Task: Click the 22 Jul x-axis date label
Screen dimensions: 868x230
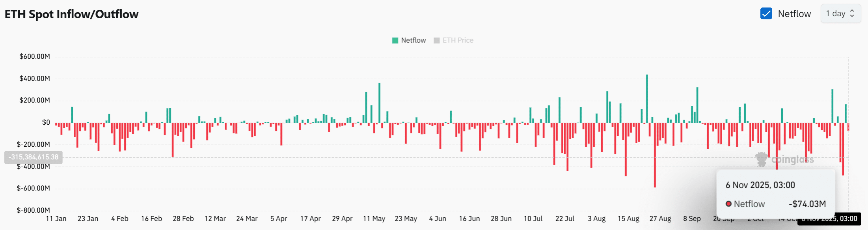Action: (564, 219)
